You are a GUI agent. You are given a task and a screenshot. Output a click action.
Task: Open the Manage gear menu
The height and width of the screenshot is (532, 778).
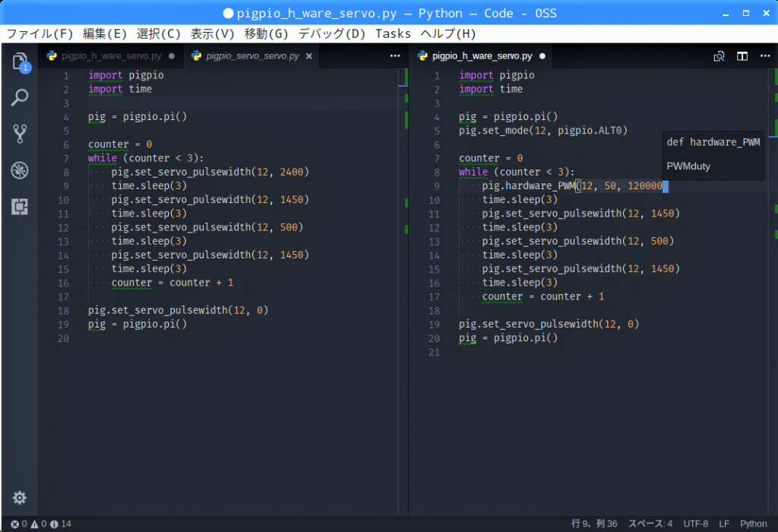pos(20,497)
